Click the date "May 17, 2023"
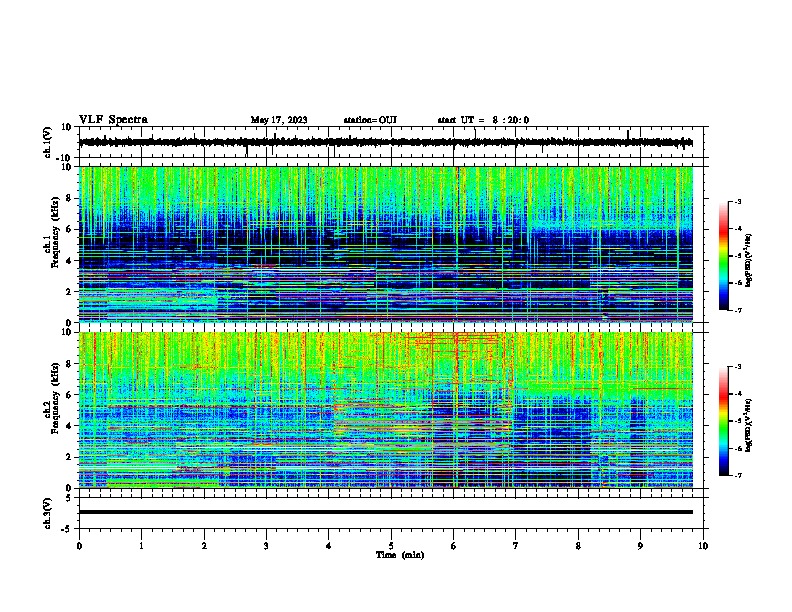This screenshot has width=792, height=612. pos(279,120)
